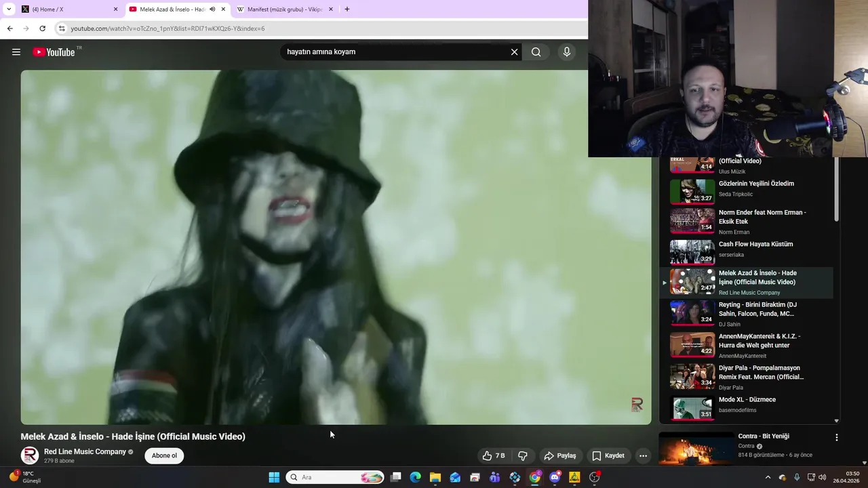Switch to Chrome on the taskbar
Image resolution: width=868 pixels, height=488 pixels.
pos(535,477)
